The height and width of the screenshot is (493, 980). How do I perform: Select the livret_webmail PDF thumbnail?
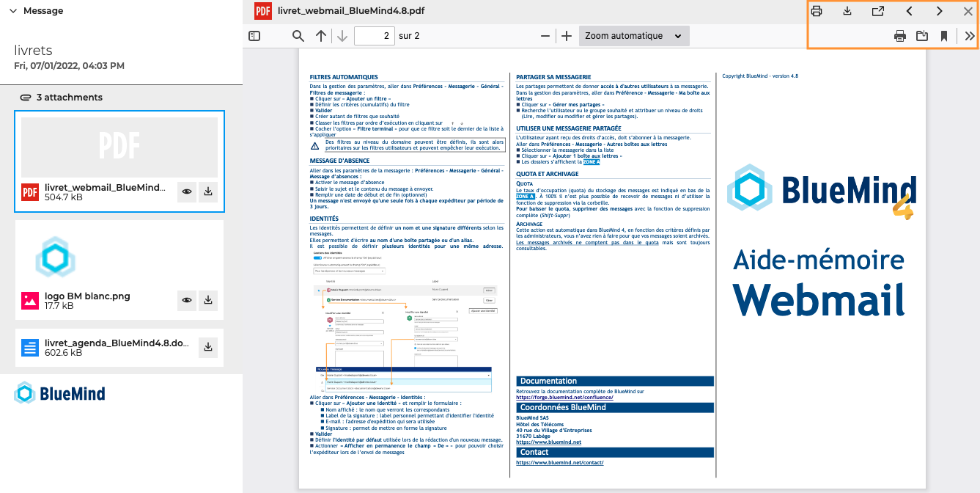[x=119, y=146]
